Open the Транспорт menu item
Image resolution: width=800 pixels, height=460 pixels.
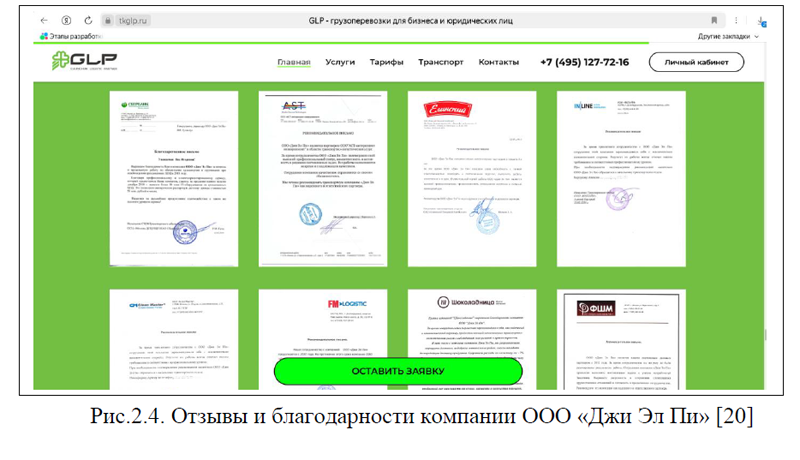point(441,62)
